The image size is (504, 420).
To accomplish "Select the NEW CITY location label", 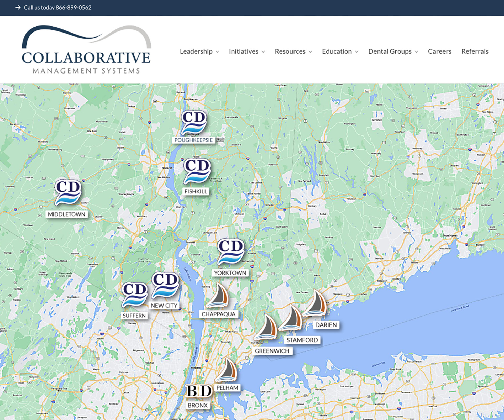I will [x=164, y=306].
